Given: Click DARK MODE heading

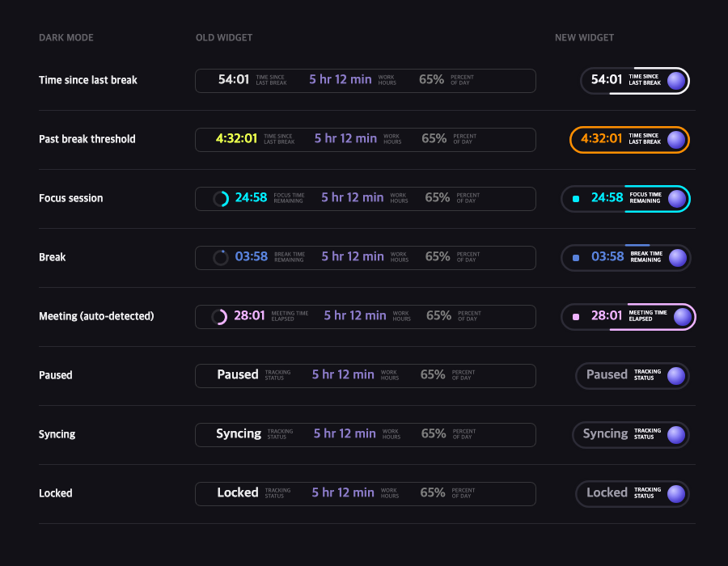Looking at the screenshot, I should [x=66, y=37].
